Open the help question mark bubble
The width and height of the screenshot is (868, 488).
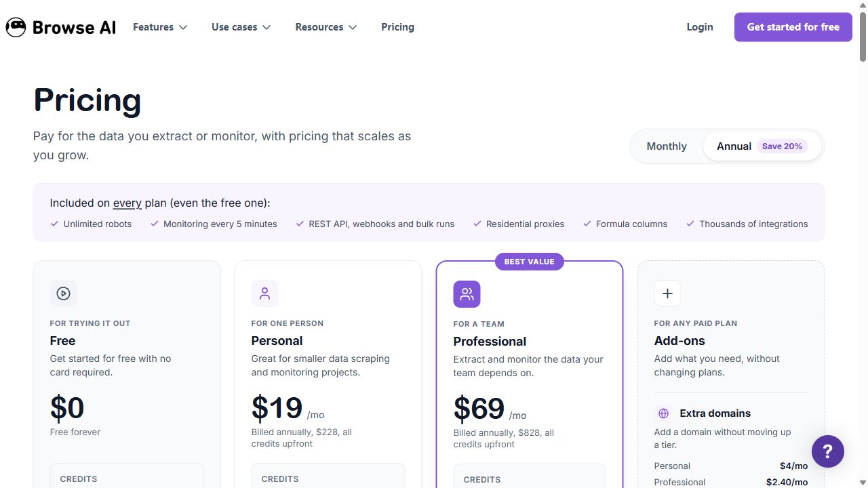click(828, 451)
